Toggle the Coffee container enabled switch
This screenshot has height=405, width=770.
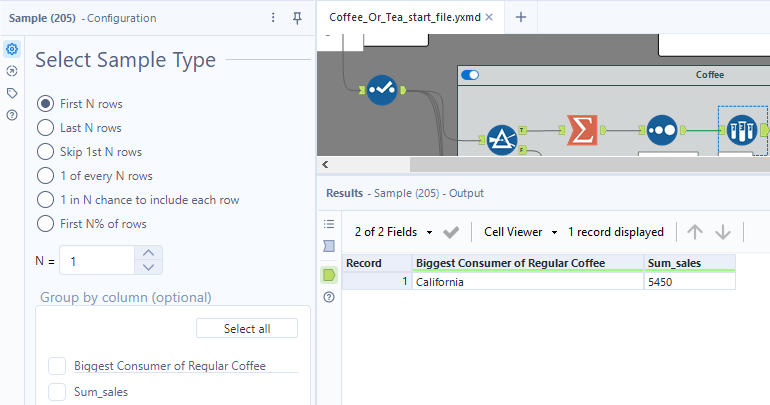click(470, 75)
